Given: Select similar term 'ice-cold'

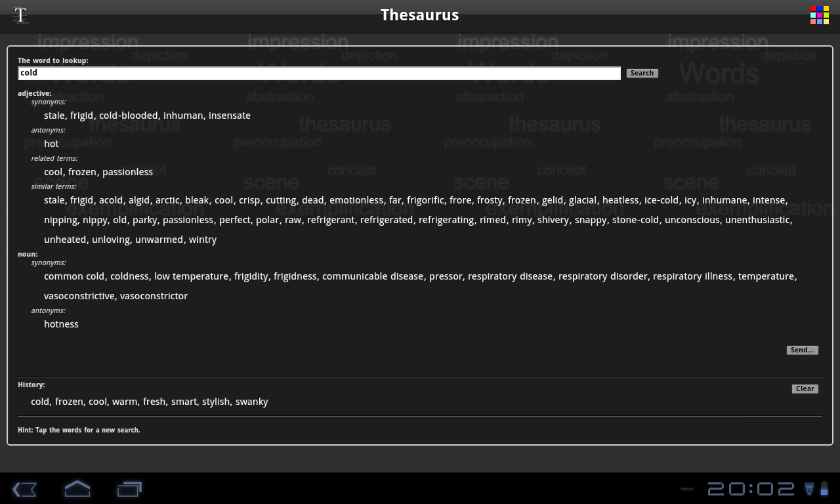Looking at the screenshot, I should (x=661, y=200).
